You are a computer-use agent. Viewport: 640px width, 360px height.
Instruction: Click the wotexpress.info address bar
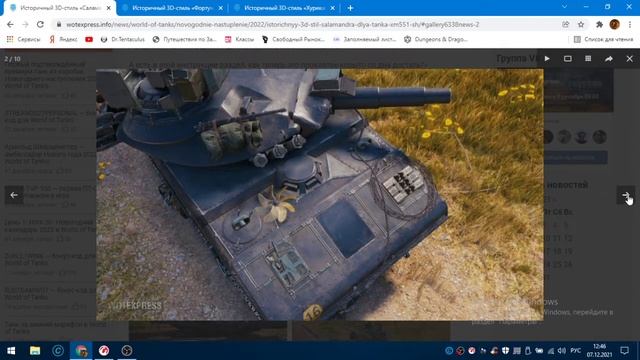pyautogui.click(x=310, y=24)
